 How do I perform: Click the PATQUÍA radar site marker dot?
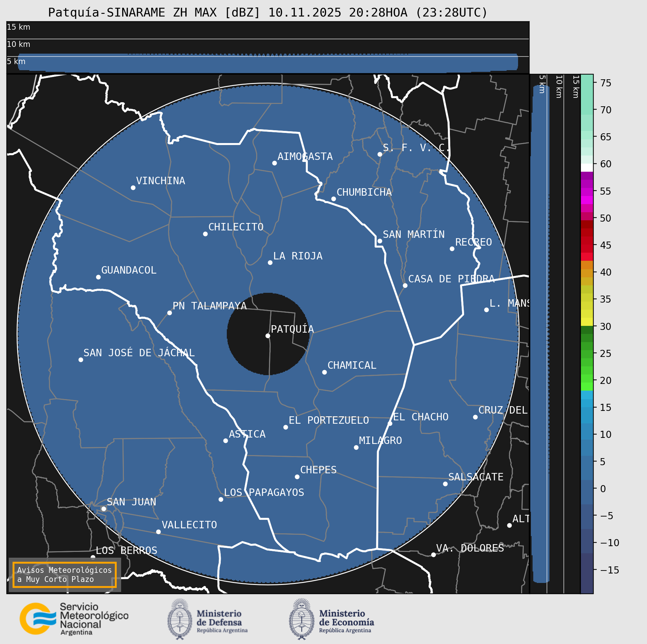(x=268, y=336)
